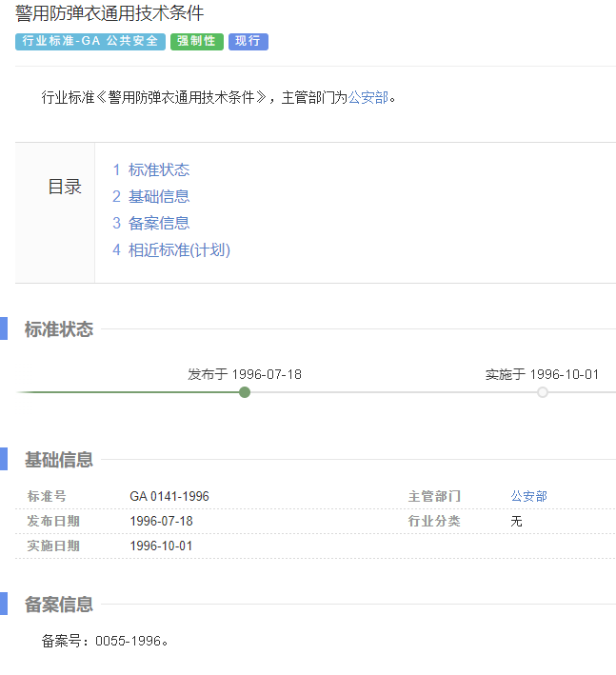
Task: Open 公安部 link in the 主管部门 row
Action: pyautogui.click(x=528, y=496)
